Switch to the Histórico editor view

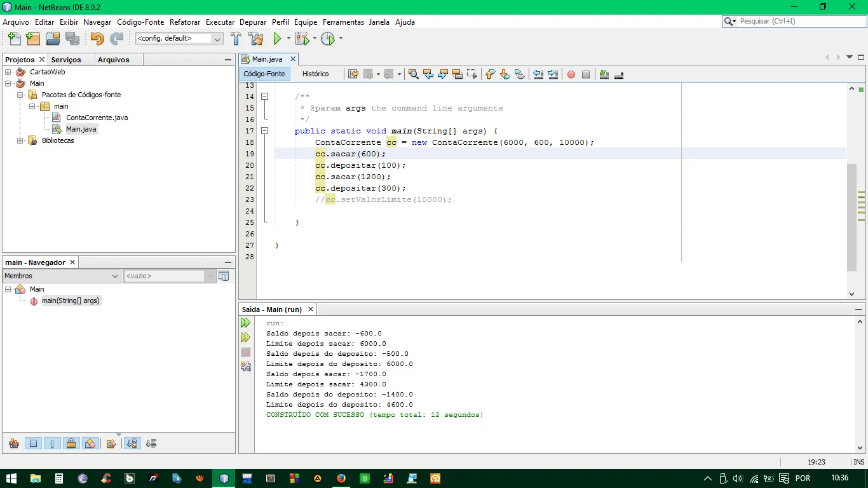315,74
